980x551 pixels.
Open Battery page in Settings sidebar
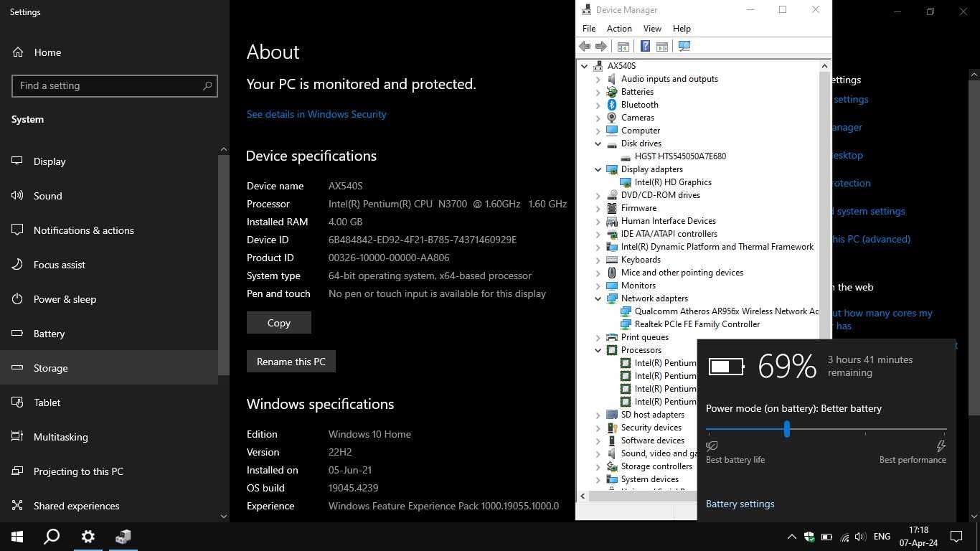click(x=109, y=334)
